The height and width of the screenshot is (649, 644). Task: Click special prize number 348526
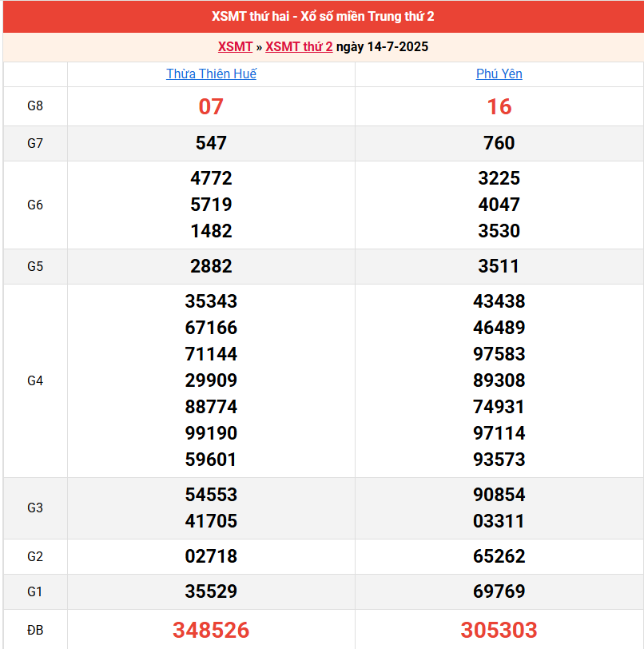pyautogui.click(x=211, y=630)
